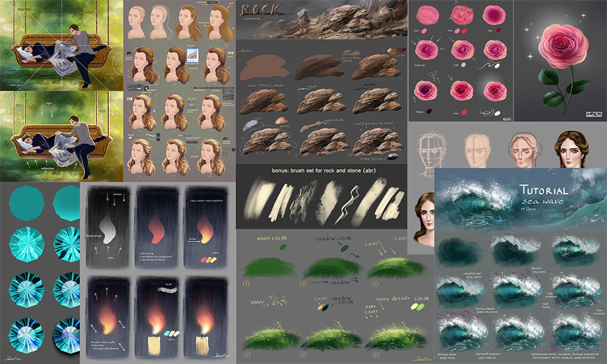Pick the dark Shadow color swatch in the rose tutorial

[428, 111]
